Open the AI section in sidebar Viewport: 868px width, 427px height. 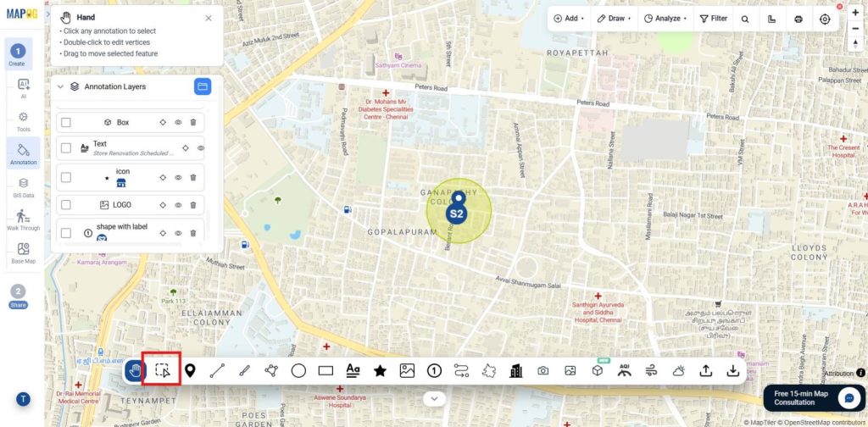(23, 88)
